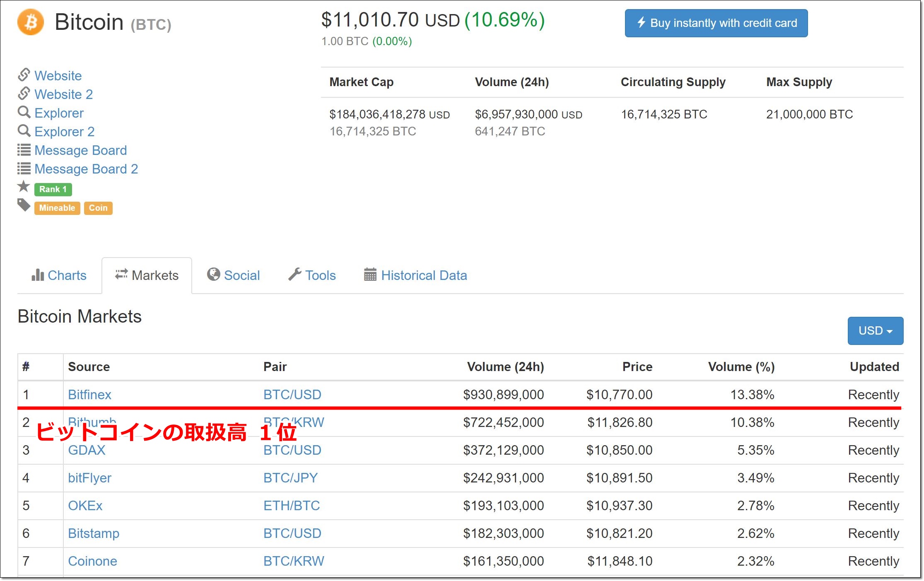Click the list icon beside Message Board
This screenshot has width=924, height=581.
click(24, 149)
